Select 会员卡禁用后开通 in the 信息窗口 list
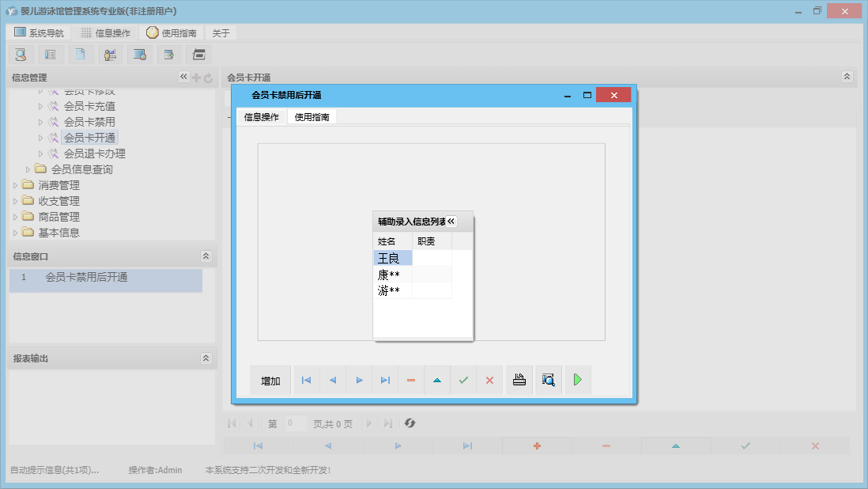 (106, 280)
